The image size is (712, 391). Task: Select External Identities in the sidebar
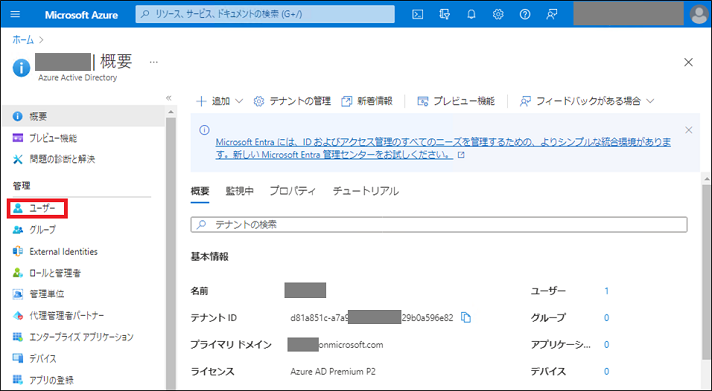(x=55, y=252)
